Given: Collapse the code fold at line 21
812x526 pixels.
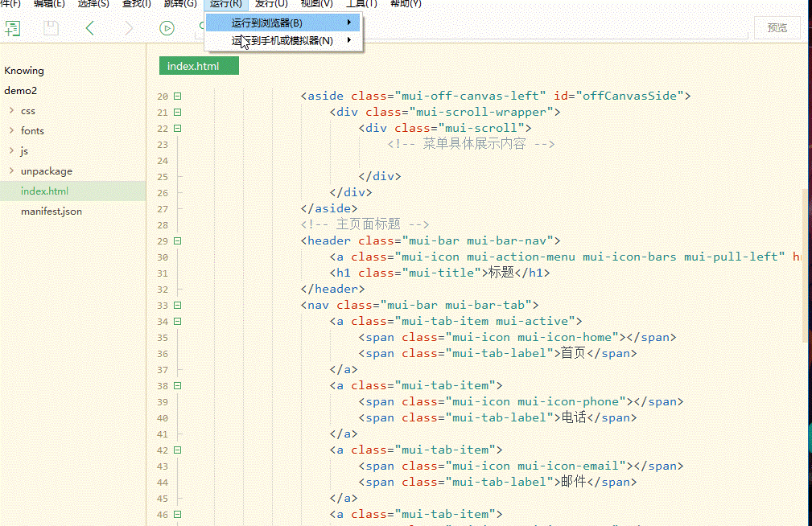Looking at the screenshot, I should pyautogui.click(x=177, y=113).
